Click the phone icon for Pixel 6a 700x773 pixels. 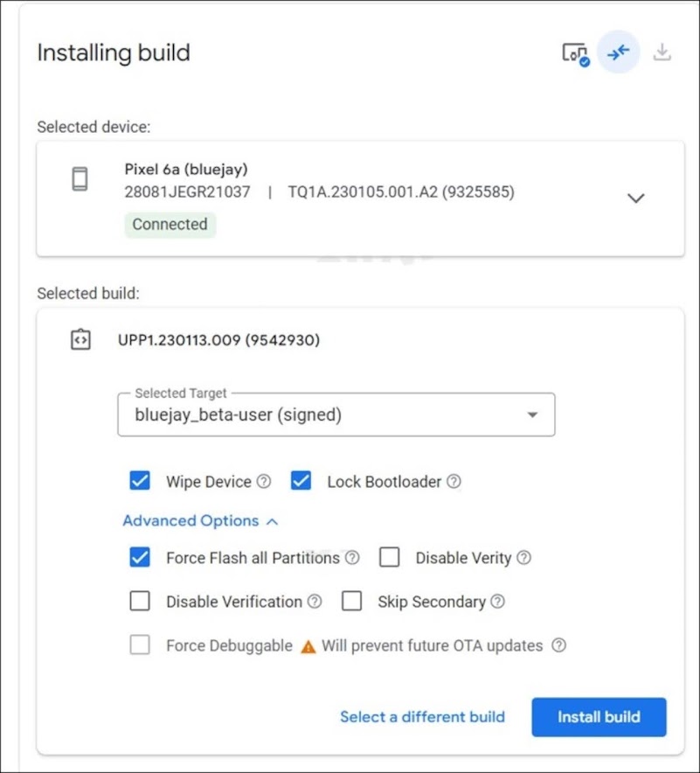(x=80, y=179)
